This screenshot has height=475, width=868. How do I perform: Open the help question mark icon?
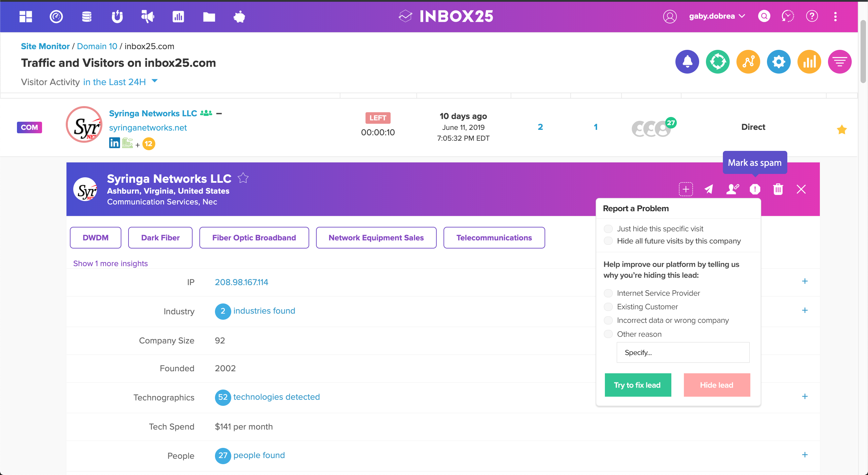(812, 16)
